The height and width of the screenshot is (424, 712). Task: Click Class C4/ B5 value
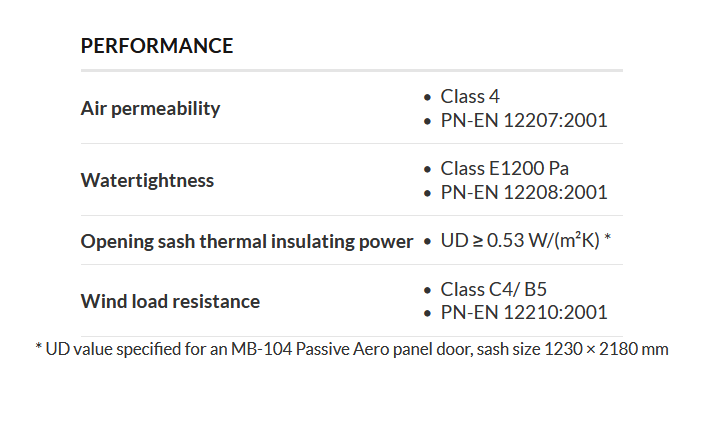coord(493,289)
